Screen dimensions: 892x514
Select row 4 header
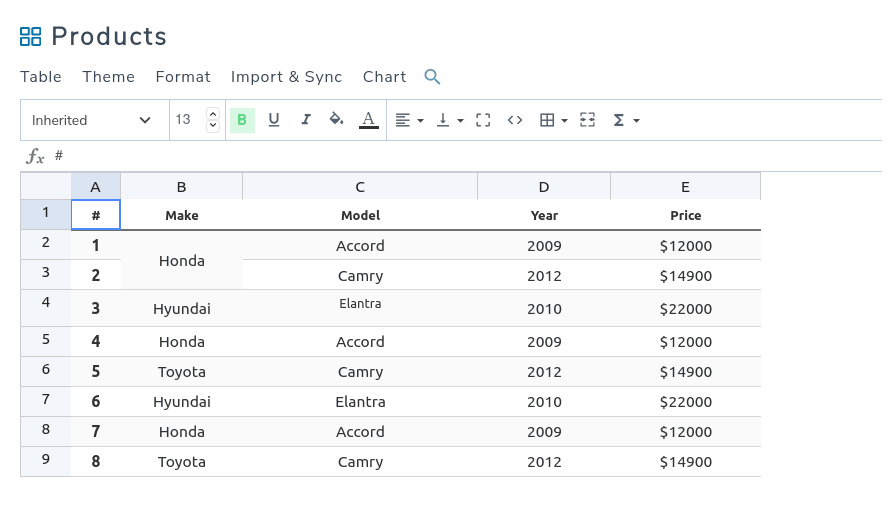pos(46,307)
